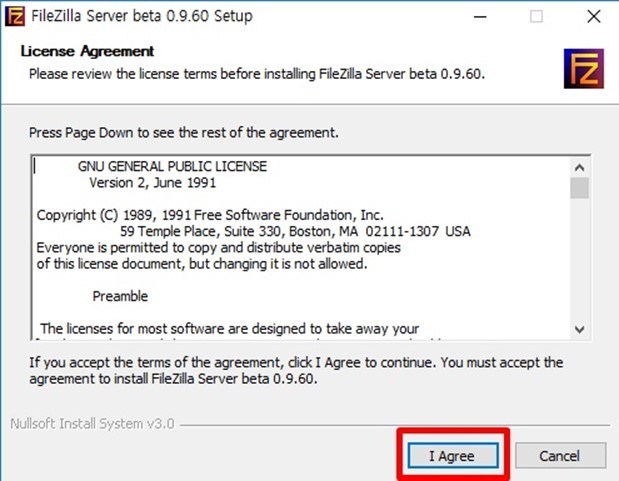Screen dimensions: 619x481
Task: Close the setup window
Action: [x=593, y=17]
